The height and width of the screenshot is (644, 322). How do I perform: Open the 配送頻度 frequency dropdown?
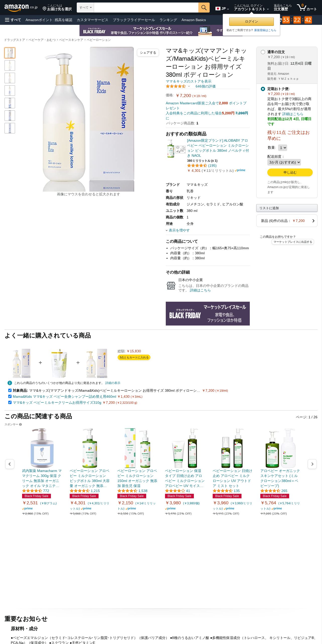pos(284,162)
